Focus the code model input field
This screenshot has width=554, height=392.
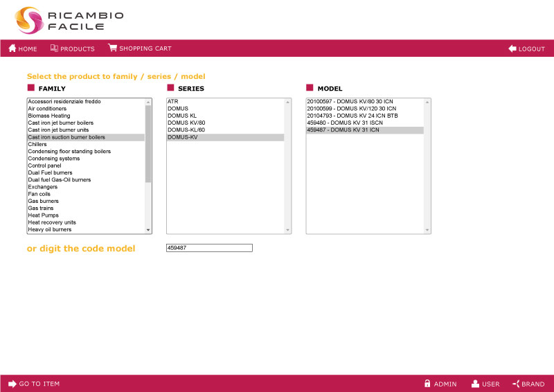(209, 248)
